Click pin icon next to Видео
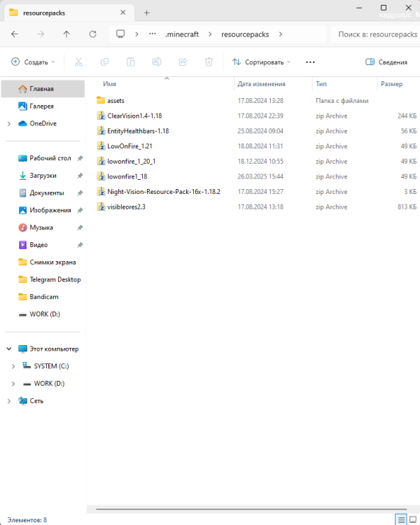This screenshot has height=525, width=420. tap(80, 245)
